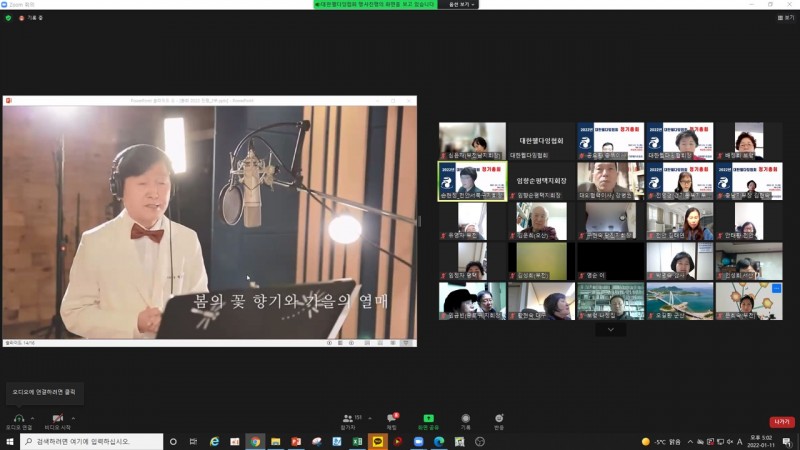Click the blue more-options button on participant tile
The width and height of the screenshot is (800, 450).
pos(776,289)
